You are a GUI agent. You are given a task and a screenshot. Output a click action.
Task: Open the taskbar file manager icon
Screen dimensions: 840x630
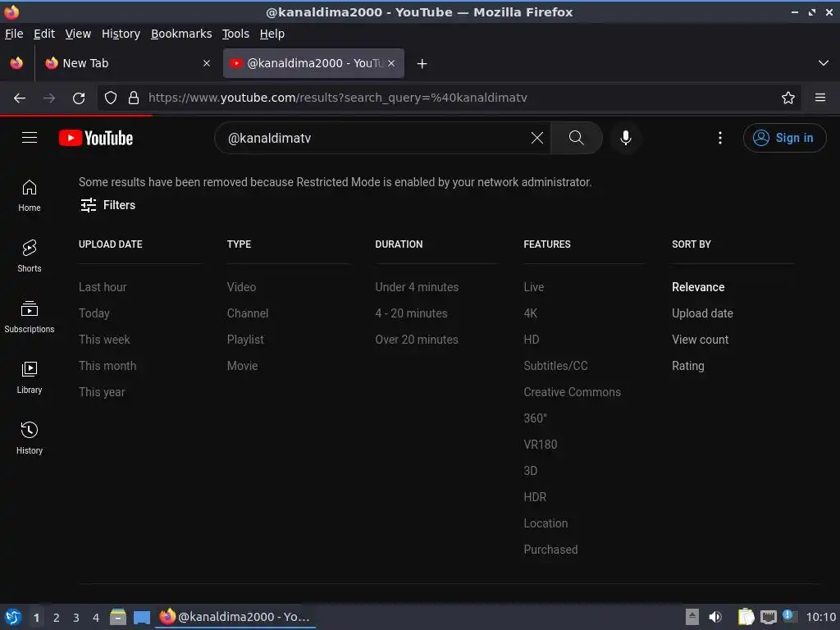[118, 617]
